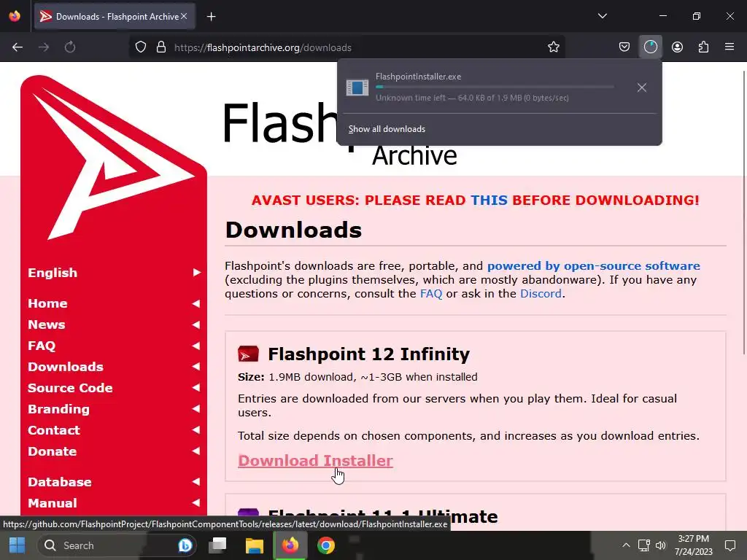Click THIS link in Avast warning
Viewport: 747px width, 560px height.
point(489,200)
